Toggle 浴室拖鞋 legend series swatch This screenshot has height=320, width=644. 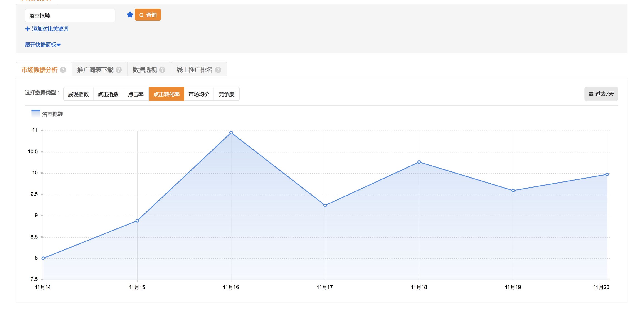coord(35,114)
